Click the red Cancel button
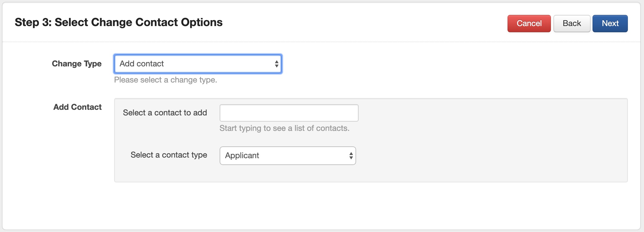The width and height of the screenshot is (644, 232). 529,24
